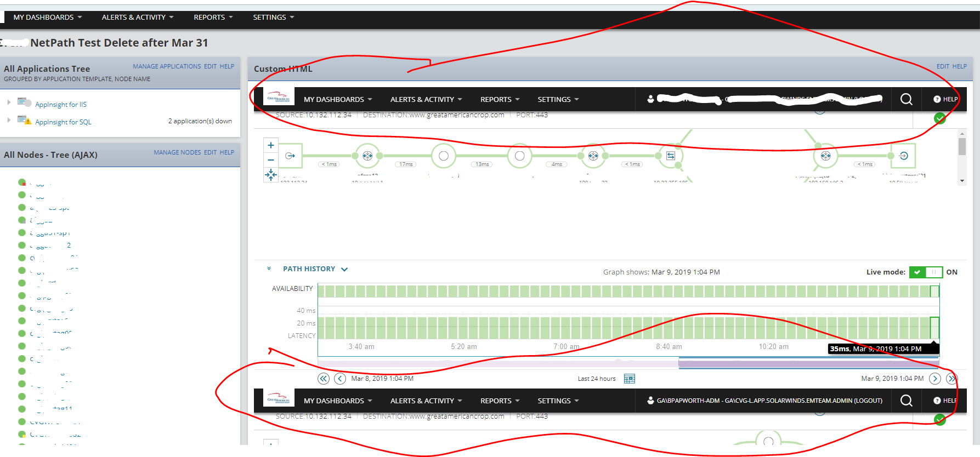Click the AppInsight for IIS application icon
980x457 pixels.
[24, 102]
